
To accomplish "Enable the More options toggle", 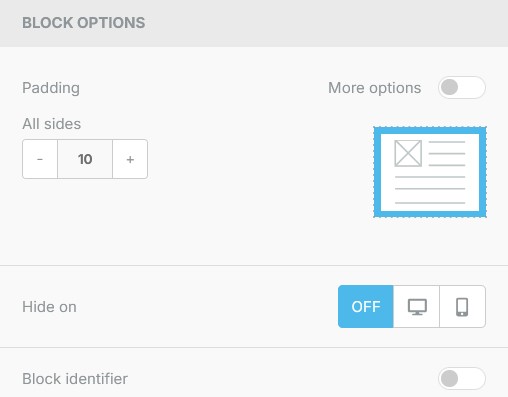I will [462, 88].
